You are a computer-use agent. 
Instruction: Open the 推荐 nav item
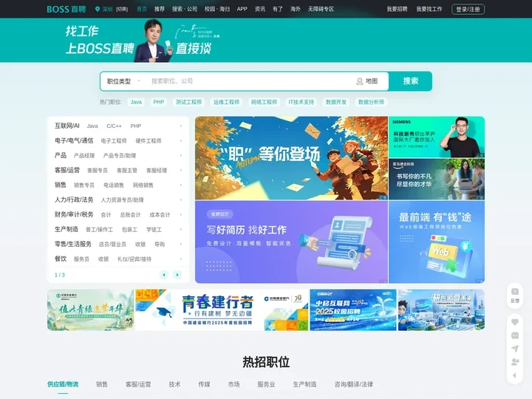160,9
